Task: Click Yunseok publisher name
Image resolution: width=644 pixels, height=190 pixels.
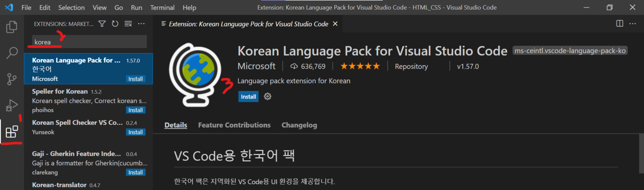Action: (x=43, y=132)
